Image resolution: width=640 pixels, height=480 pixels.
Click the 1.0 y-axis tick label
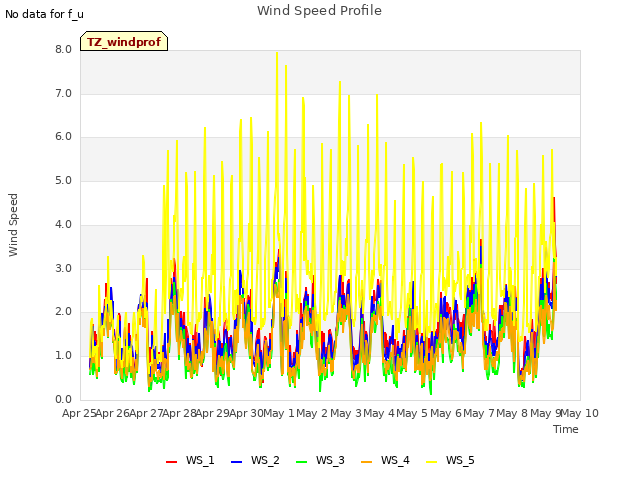click(63, 356)
